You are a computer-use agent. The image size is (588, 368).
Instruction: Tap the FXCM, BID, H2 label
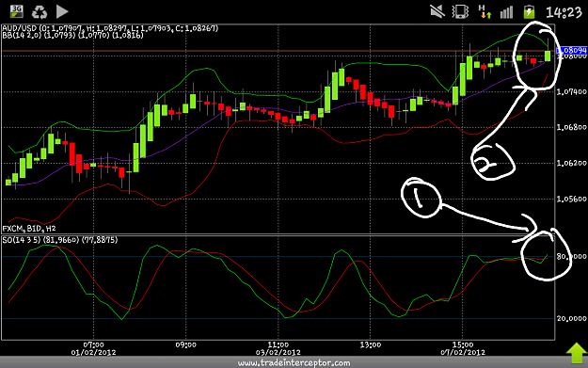pos(29,229)
